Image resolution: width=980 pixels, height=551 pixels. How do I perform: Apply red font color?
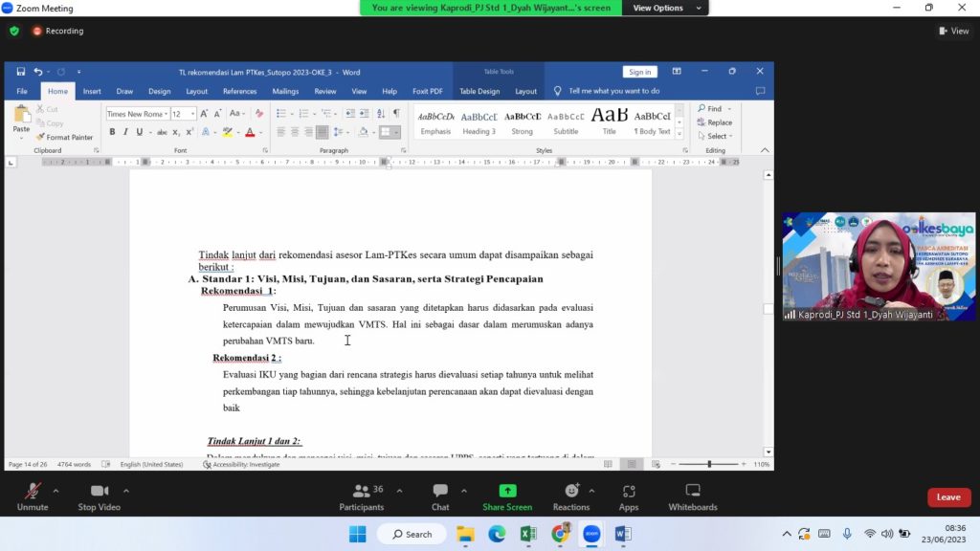[x=250, y=132]
